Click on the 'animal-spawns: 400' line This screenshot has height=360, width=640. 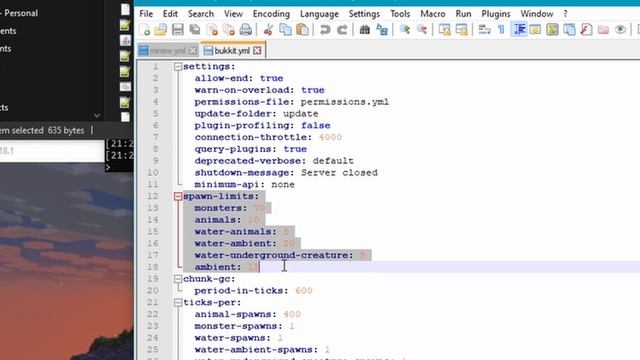click(x=247, y=314)
